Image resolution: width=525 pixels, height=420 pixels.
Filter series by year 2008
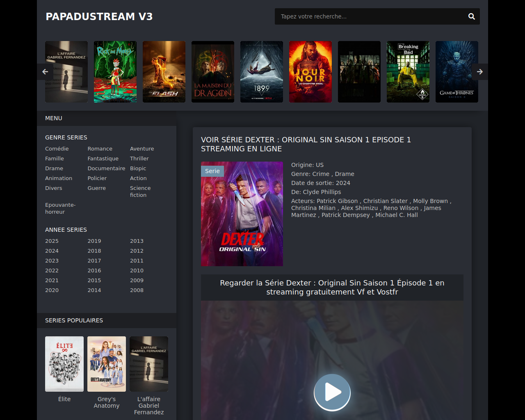[137, 290]
